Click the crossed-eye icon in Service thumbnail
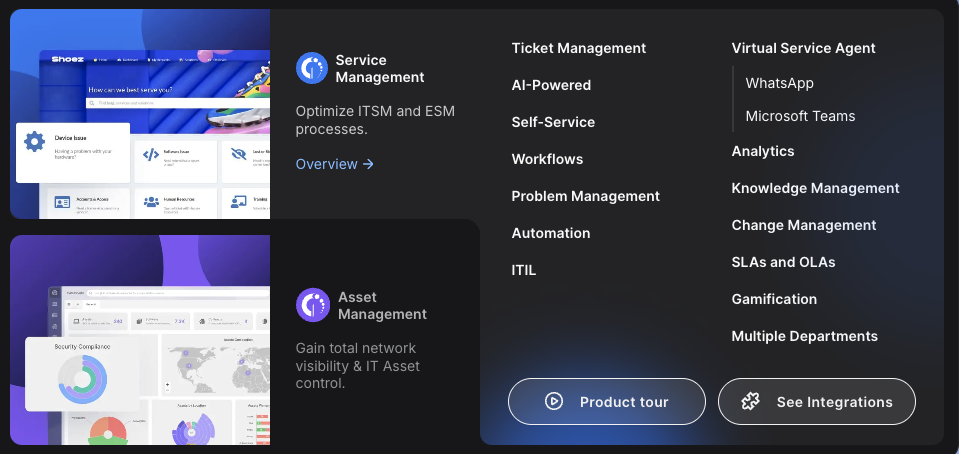This screenshot has height=454, width=959. click(239, 154)
